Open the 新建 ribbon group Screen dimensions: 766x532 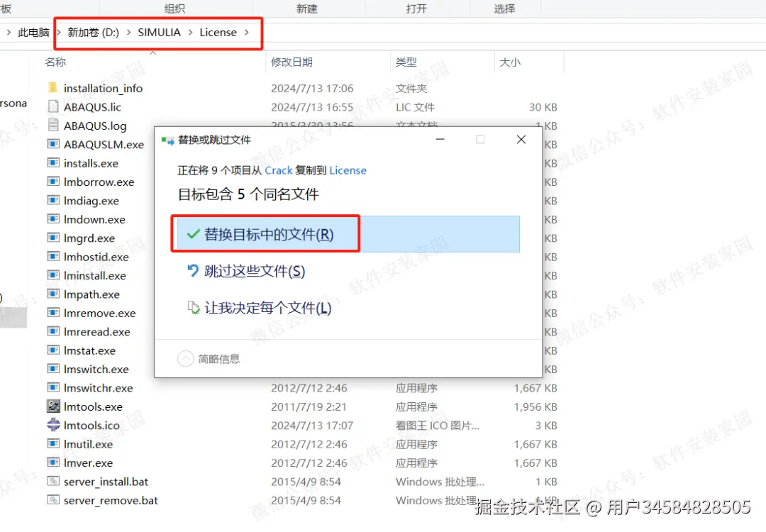tap(307, 9)
